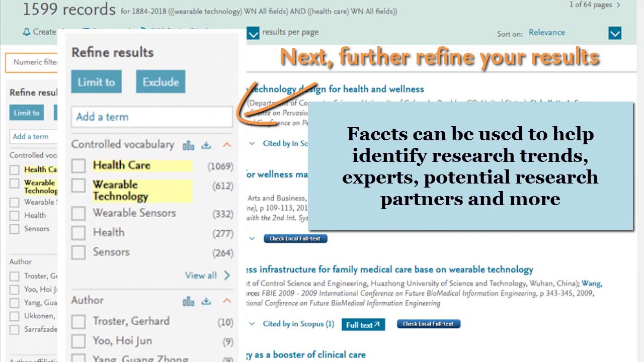The width and height of the screenshot is (644, 362).
Task: Collapse Controlled vocabulary section in zoomed panel
Action: click(227, 145)
